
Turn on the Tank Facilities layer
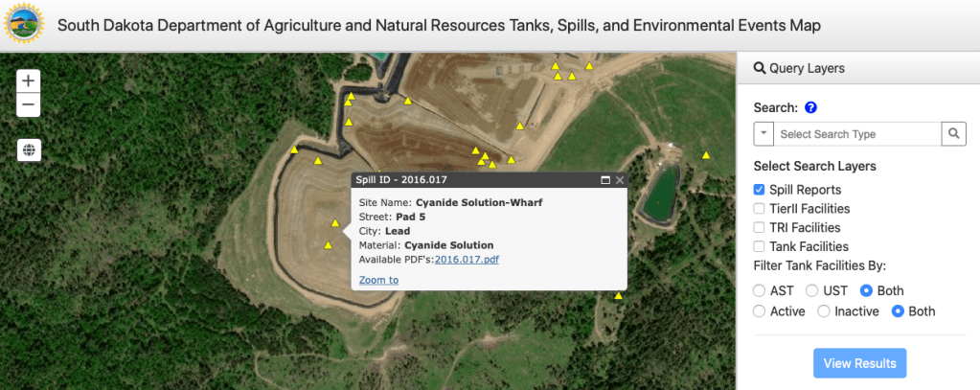pos(760,246)
